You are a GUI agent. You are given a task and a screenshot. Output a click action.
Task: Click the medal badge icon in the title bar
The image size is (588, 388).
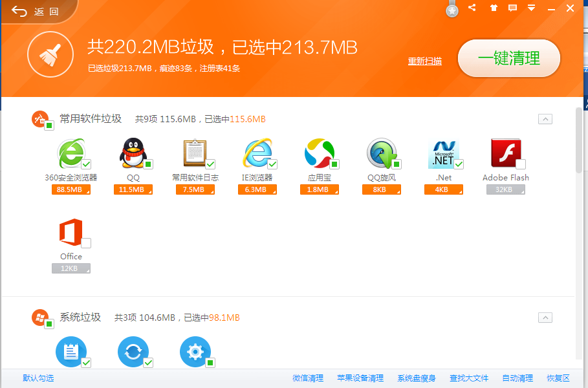pos(452,9)
